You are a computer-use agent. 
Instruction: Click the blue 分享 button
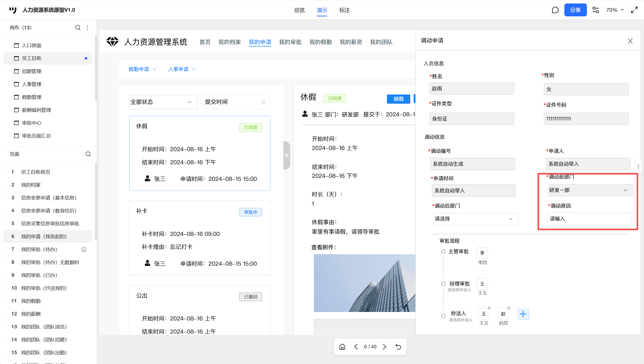click(575, 10)
